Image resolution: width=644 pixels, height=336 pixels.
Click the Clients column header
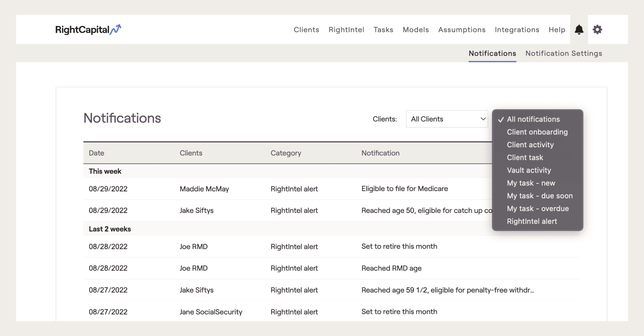coord(191,153)
